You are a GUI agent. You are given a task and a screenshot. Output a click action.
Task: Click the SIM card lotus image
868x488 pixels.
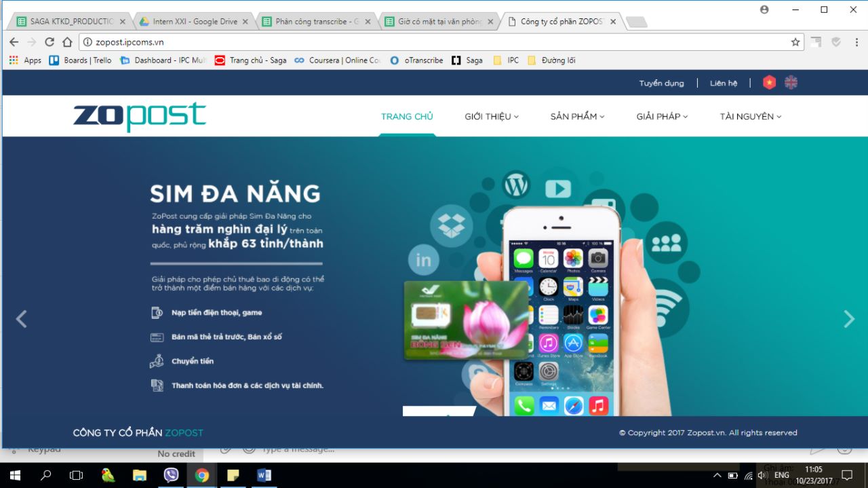click(x=466, y=320)
